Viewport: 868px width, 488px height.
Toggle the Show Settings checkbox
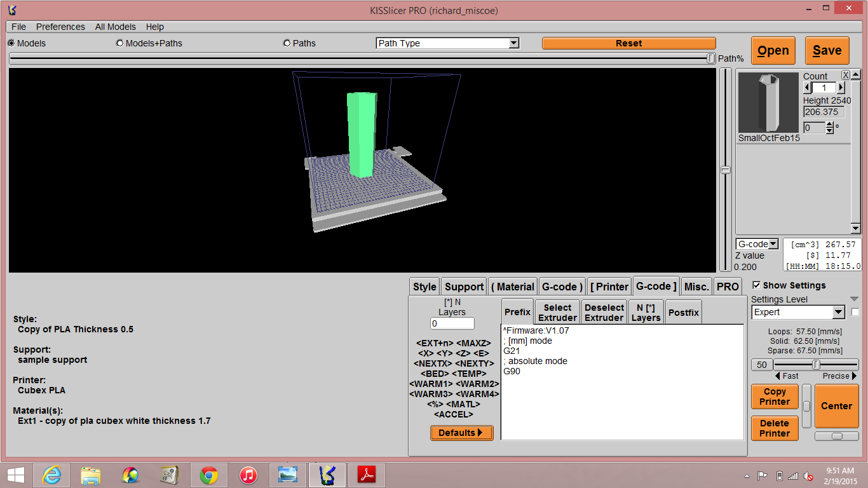(x=756, y=285)
